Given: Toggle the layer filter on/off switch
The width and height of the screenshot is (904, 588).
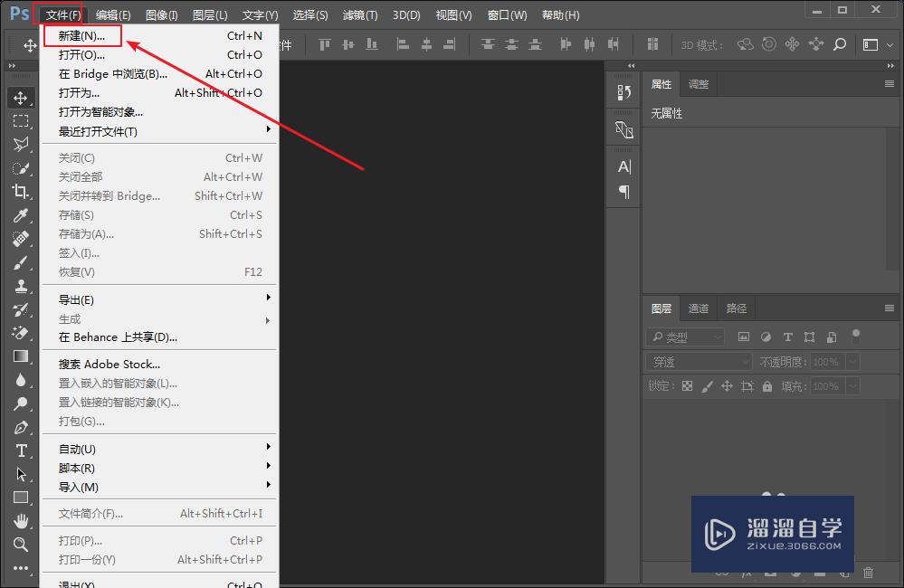Looking at the screenshot, I should (x=856, y=336).
